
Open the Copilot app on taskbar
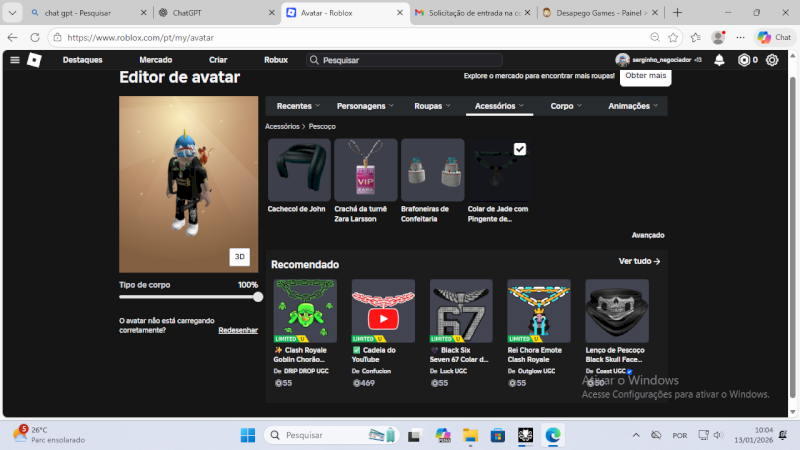pos(442,435)
